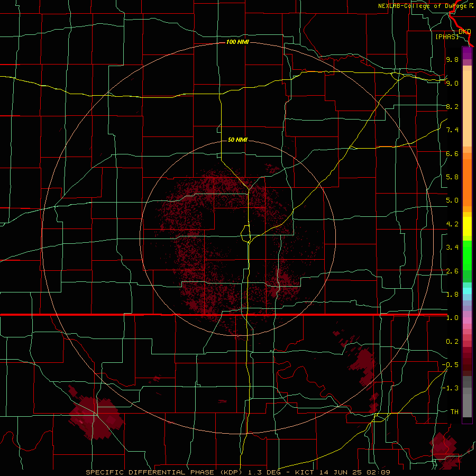Click the 9.0 value on the color scale
This screenshot has height=476, width=476.
click(452, 83)
